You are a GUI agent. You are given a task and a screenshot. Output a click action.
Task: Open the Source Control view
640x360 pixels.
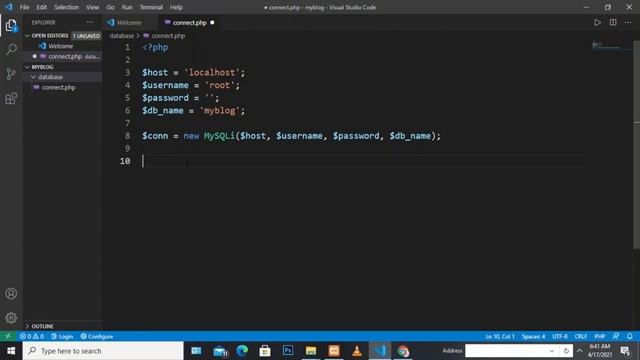[11, 74]
